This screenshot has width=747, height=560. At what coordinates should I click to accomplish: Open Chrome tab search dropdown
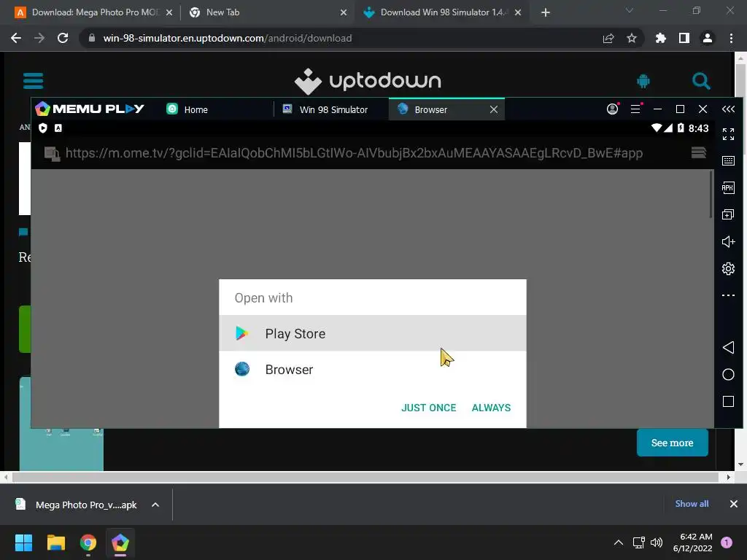click(630, 10)
